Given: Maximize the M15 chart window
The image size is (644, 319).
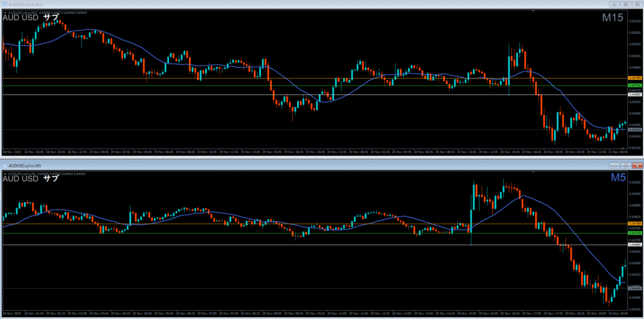Looking at the screenshot, I should [625, 4].
